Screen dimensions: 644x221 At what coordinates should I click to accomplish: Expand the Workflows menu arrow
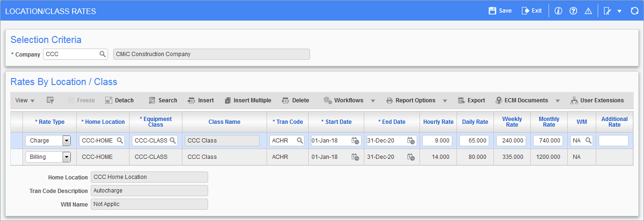(373, 100)
